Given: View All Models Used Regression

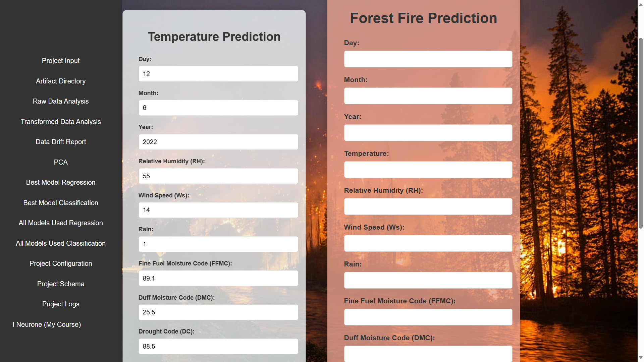Looking at the screenshot, I should tap(60, 223).
